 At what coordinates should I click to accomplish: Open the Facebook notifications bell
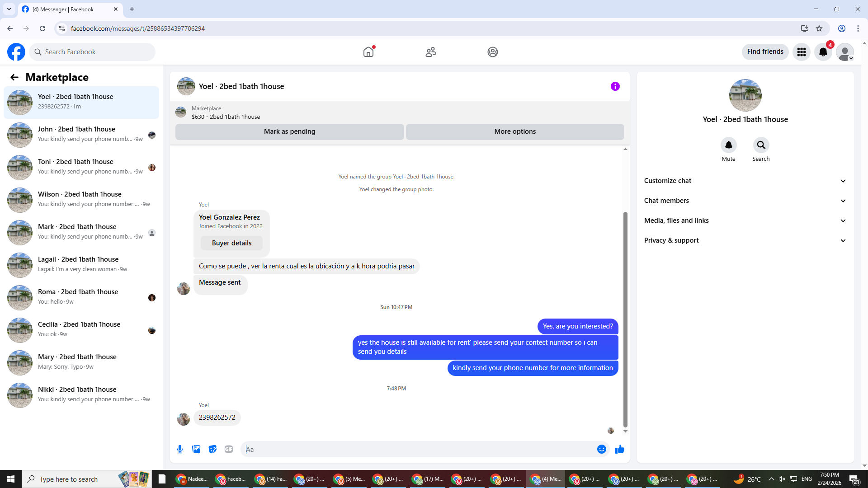[823, 52]
